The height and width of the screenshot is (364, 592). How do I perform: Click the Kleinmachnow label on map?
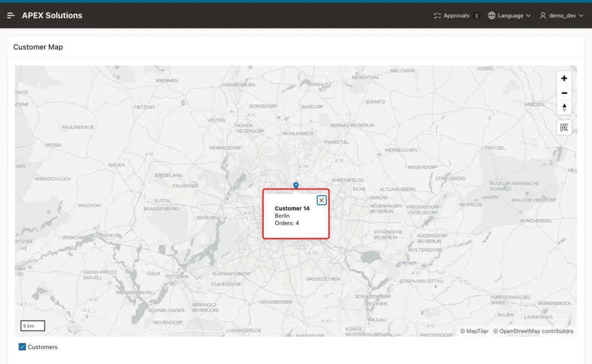tap(231, 273)
